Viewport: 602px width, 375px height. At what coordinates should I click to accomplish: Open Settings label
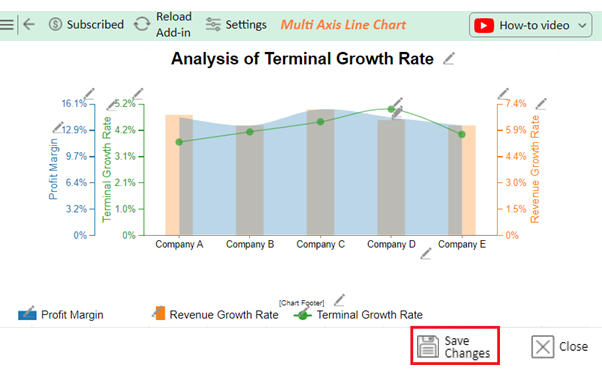click(246, 25)
